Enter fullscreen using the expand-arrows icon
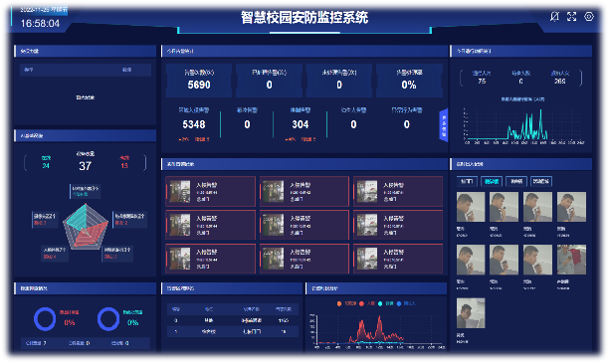610x364 pixels. 571,17
